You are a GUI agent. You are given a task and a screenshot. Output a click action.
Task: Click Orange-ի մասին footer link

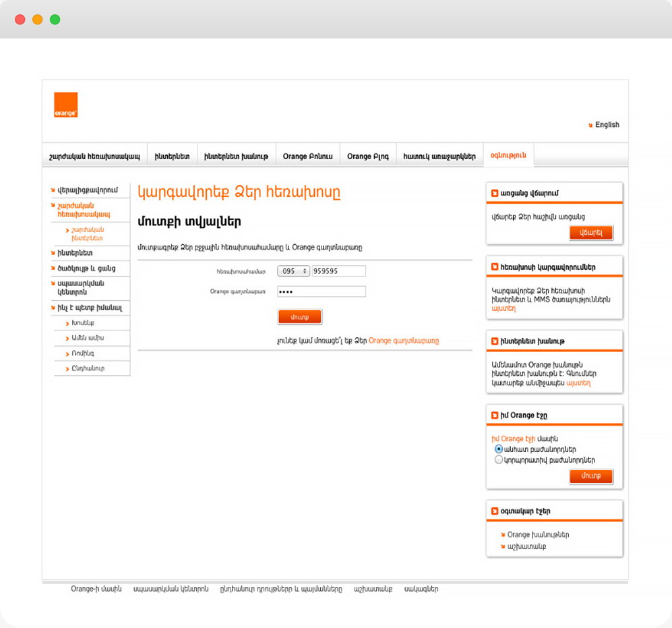96,589
